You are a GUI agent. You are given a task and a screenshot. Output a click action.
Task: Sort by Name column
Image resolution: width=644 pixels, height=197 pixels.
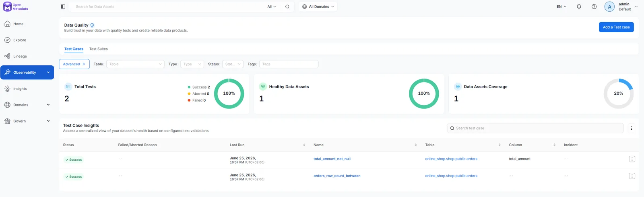[x=416, y=145]
